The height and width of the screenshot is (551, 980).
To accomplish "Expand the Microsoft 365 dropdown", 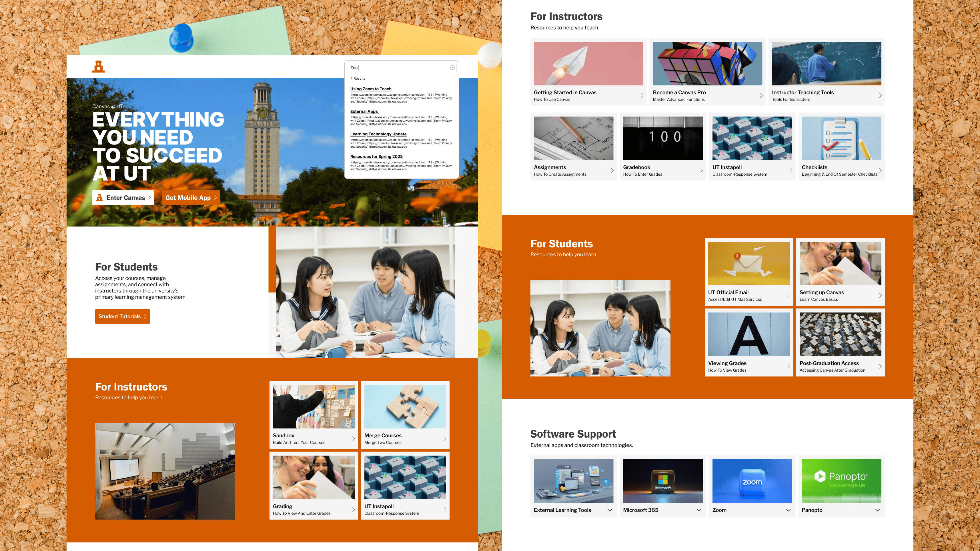I will click(699, 510).
